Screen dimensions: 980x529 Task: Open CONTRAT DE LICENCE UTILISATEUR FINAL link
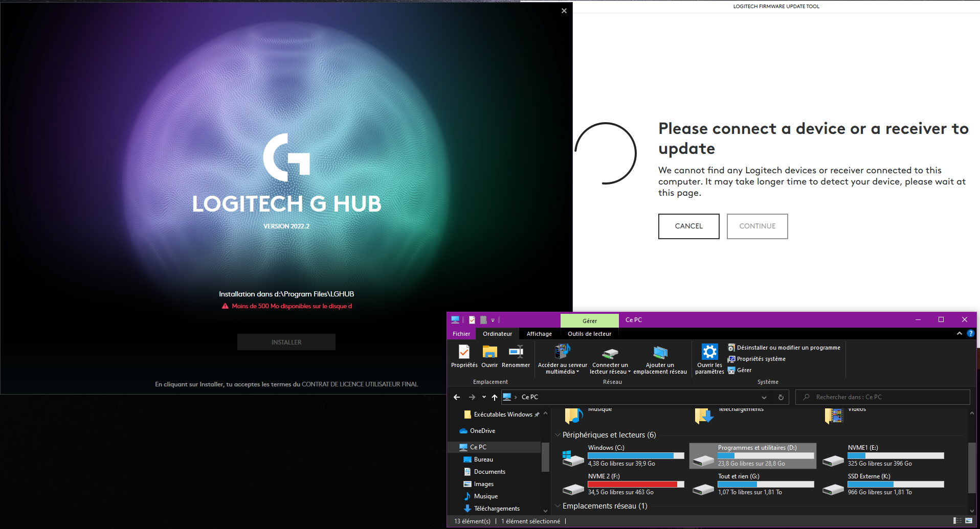360,384
